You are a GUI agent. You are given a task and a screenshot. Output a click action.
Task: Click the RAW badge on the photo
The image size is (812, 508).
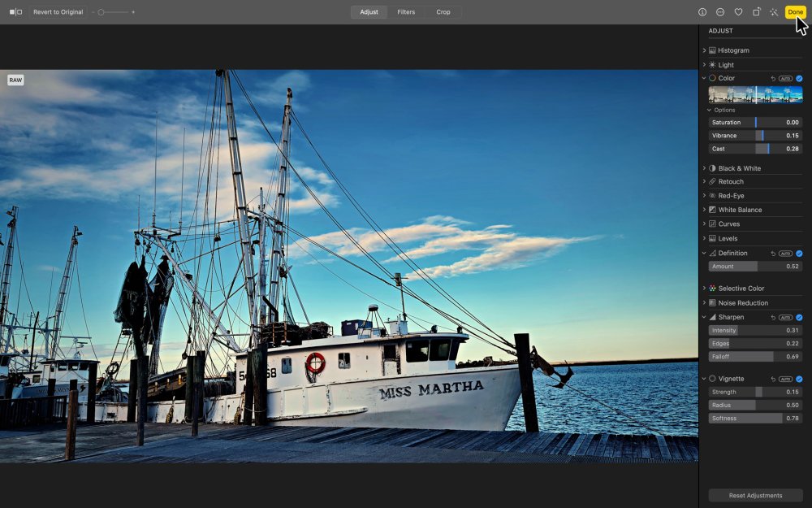[x=15, y=80]
